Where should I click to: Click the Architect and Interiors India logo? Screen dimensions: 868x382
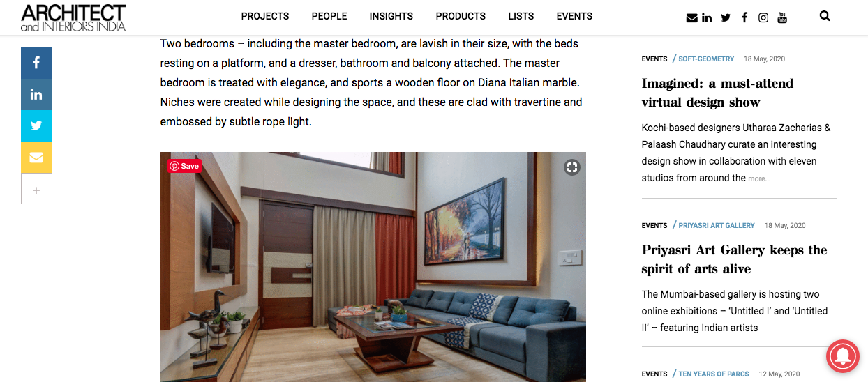(73, 17)
